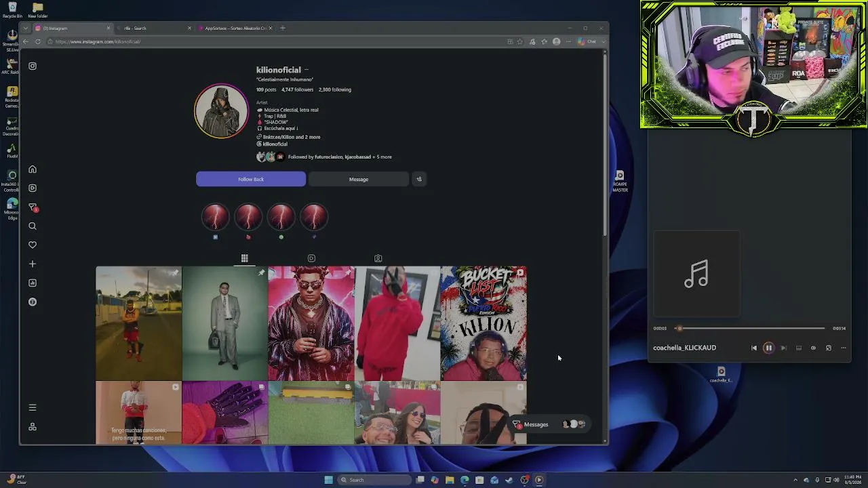868x488 pixels.
Task: Select the AppSorteos browser tab
Action: (x=235, y=28)
